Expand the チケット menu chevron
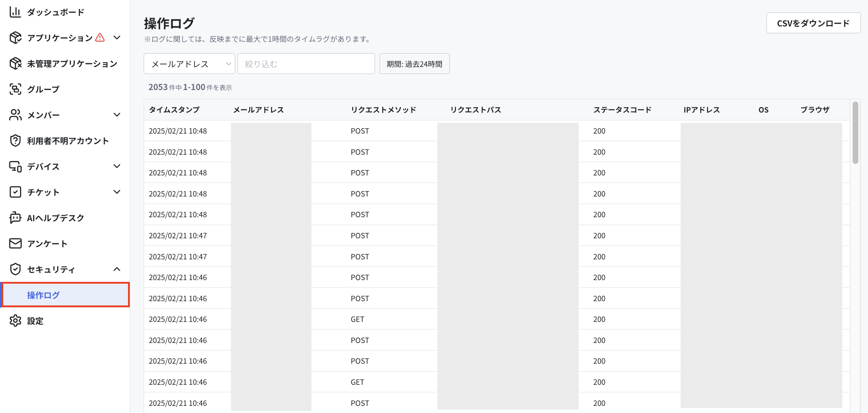Image resolution: width=868 pixels, height=413 pixels. (117, 192)
